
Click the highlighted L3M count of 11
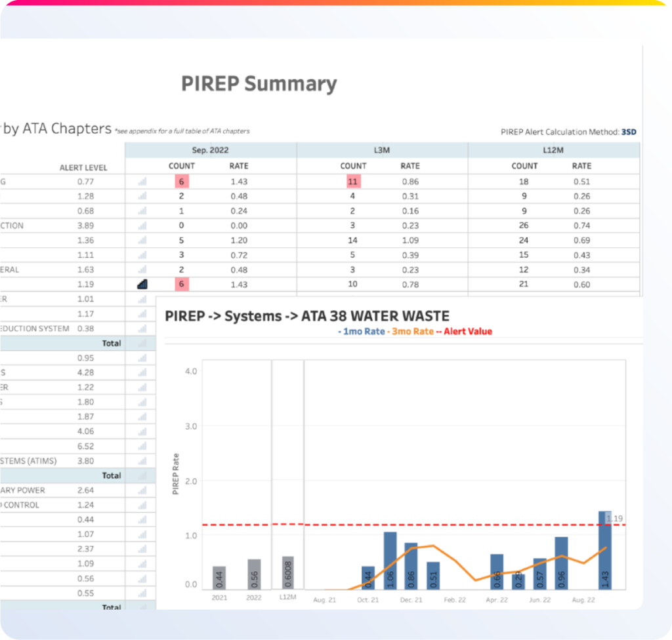353,182
